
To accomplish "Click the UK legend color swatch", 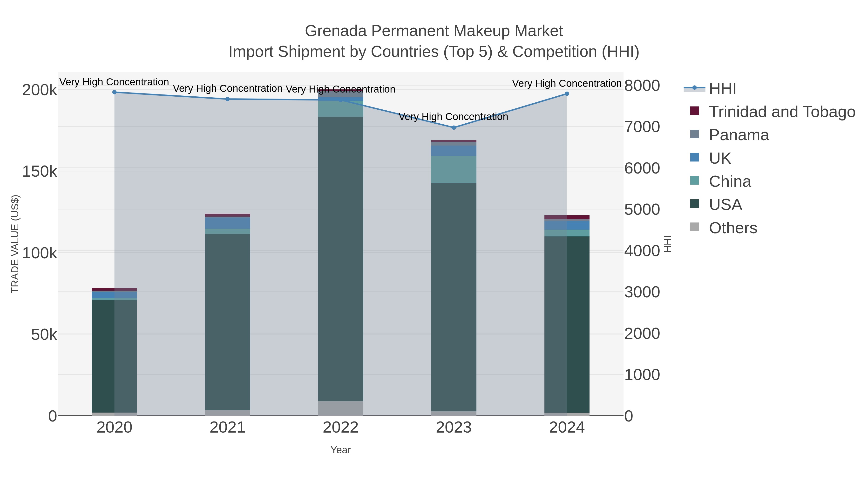I will (x=694, y=157).
